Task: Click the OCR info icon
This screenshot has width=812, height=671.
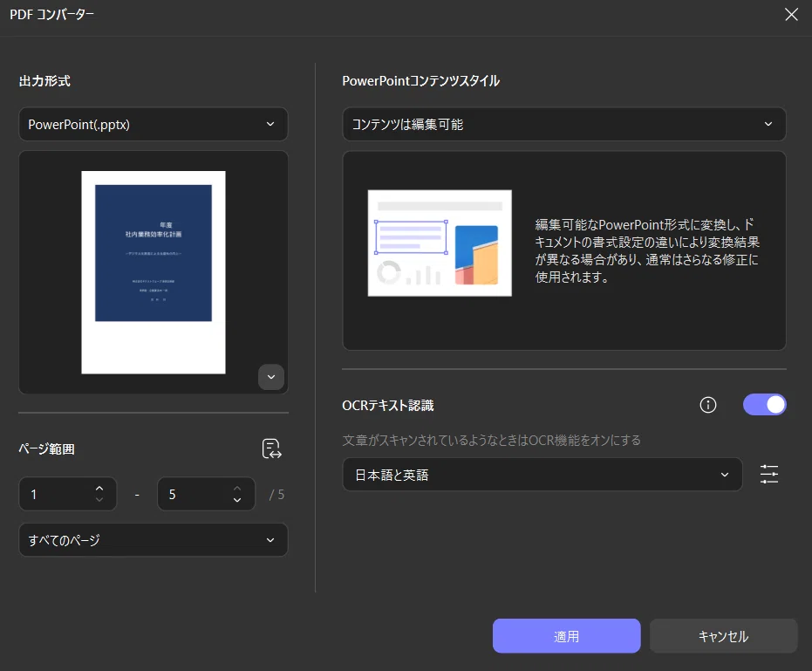Action: (708, 405)
